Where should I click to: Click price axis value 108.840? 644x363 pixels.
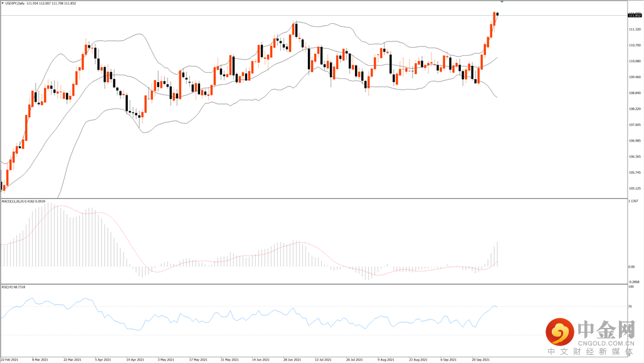coord(635,93)
